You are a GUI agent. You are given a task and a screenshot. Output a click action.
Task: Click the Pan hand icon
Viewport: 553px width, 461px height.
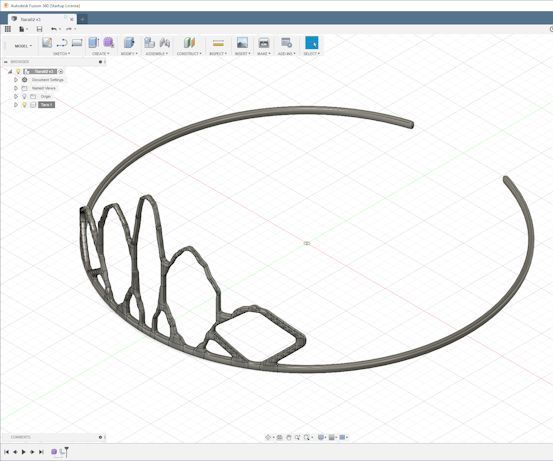(x=288, y=437)
